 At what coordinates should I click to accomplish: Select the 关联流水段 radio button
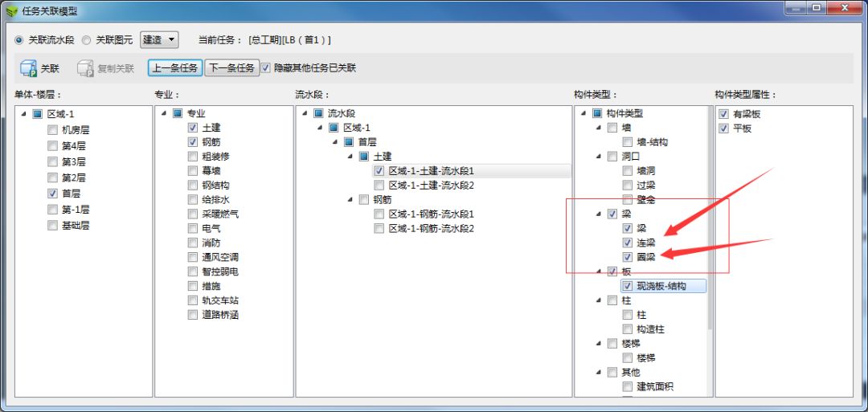coord(18,40)
